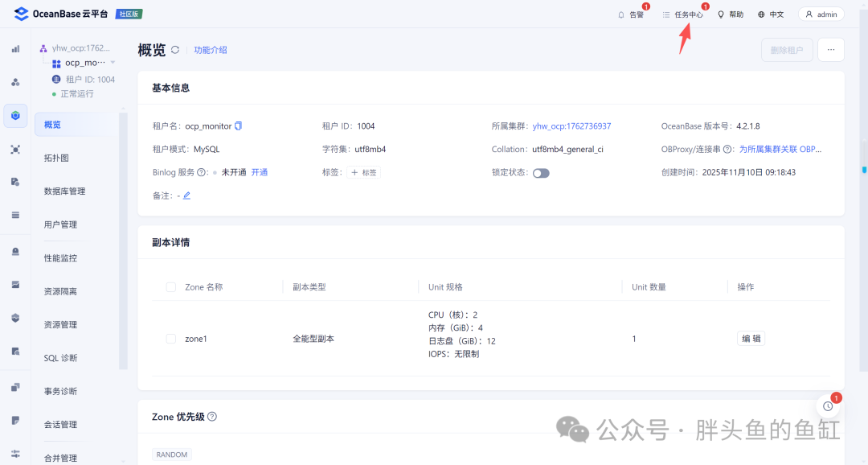This screenshot has width=868, height=465.
Task: Open the three-bar list icon in the left rail
Action: [15, 215]
